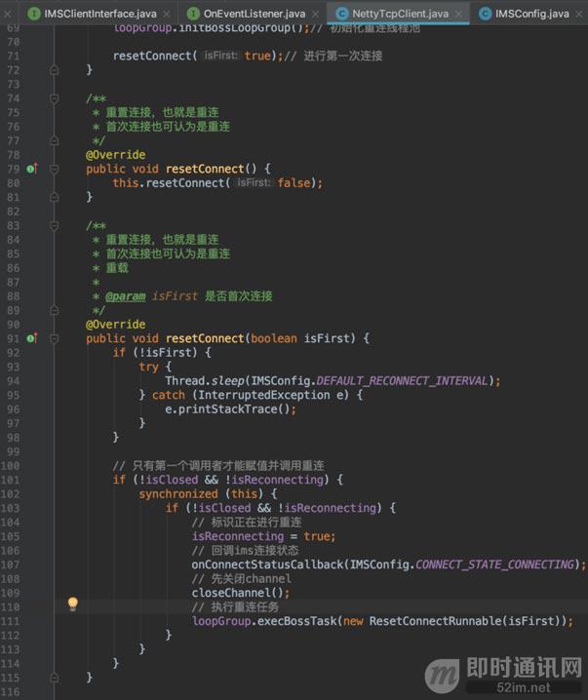Click the class icon on IMSConfig.java tab
588x700 pixels.
coord(485,14)
